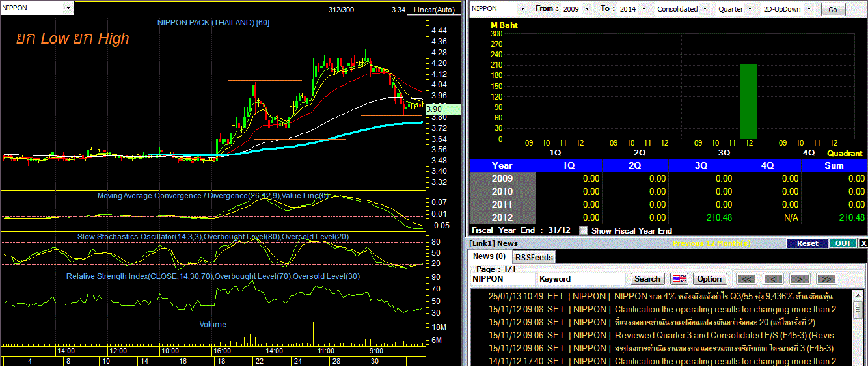Click the 3.34 value in the chart header
The width and height of the screenshot is (868, 391).
399,10
